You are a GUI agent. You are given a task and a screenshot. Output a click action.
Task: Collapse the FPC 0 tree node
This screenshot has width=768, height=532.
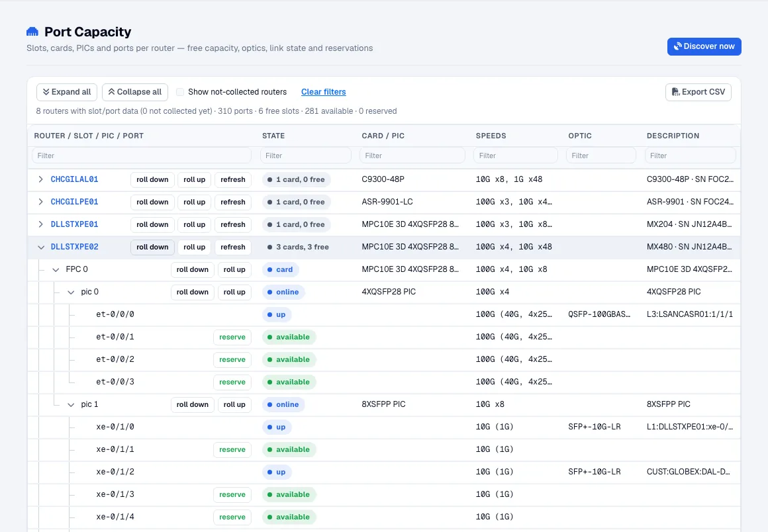tap(56, 270)
